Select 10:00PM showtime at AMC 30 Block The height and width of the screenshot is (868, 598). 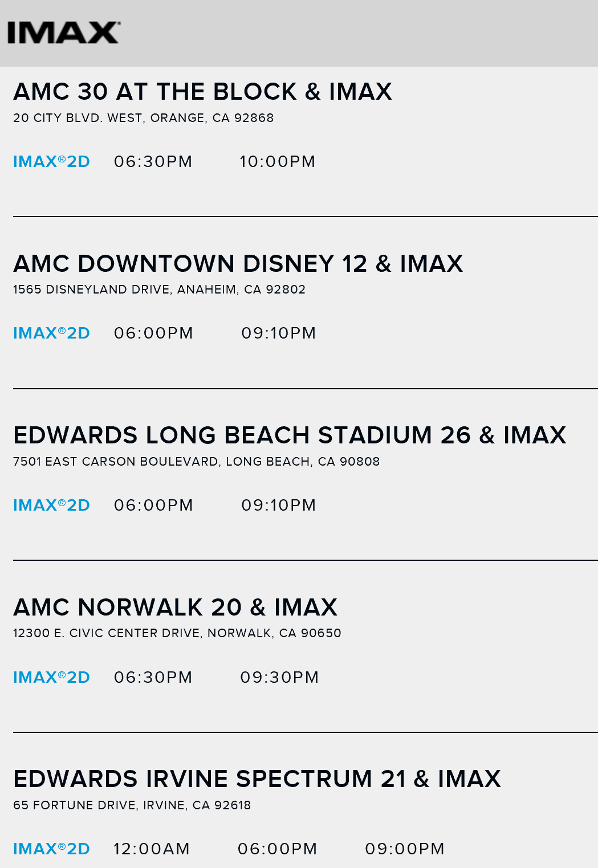tap(278, 162)
